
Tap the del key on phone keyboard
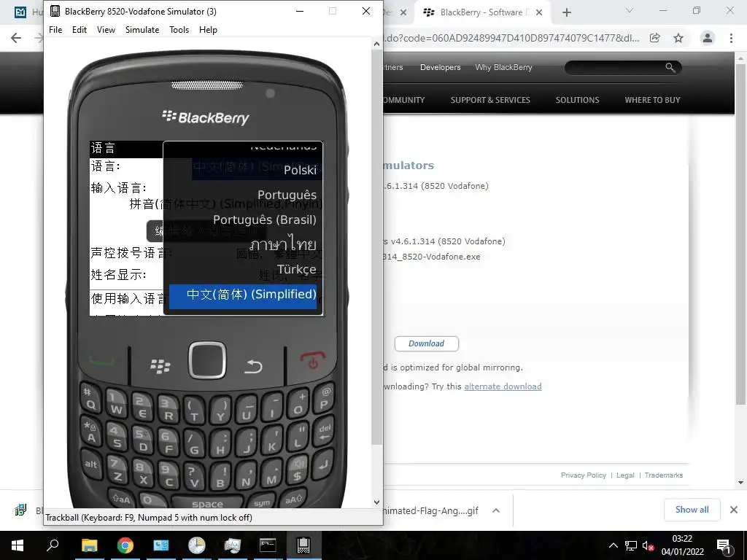tap(324, 431)
